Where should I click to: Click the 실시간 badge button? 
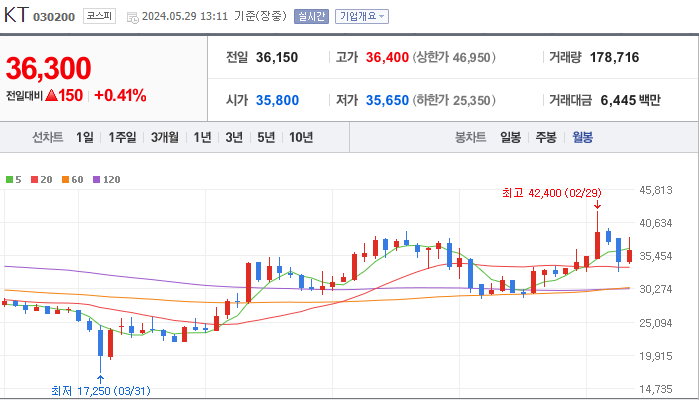311,16
